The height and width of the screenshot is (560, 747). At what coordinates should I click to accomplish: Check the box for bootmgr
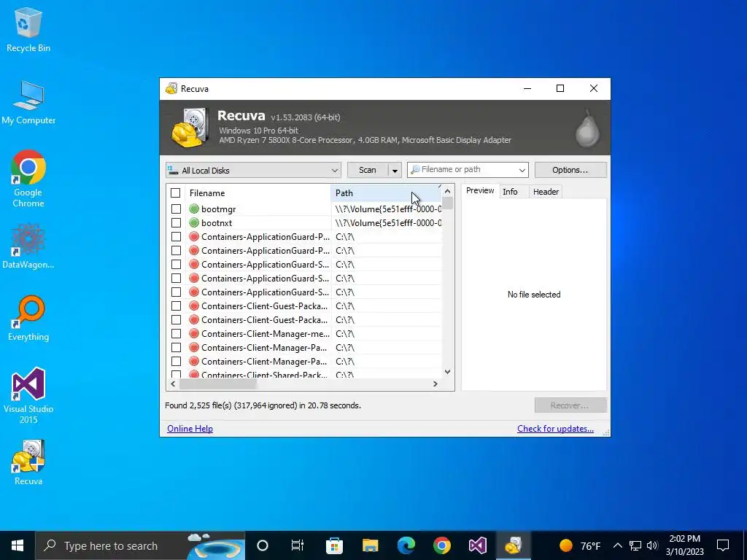point(176,209)
